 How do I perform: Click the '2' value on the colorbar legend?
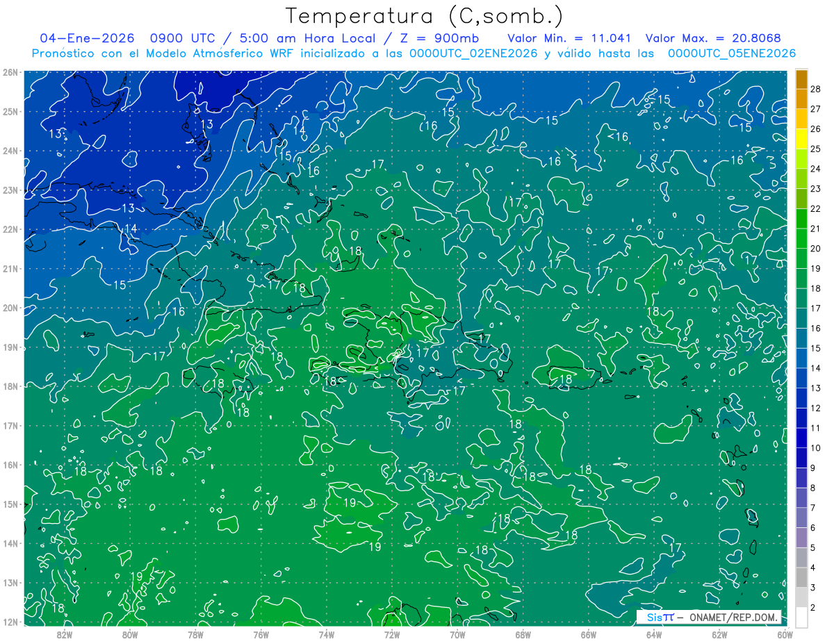click(813, 608)
